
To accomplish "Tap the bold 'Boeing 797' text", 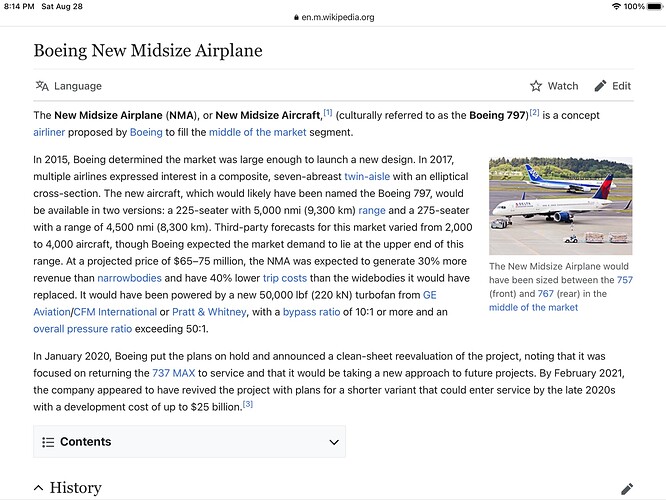I will (497, 115).
